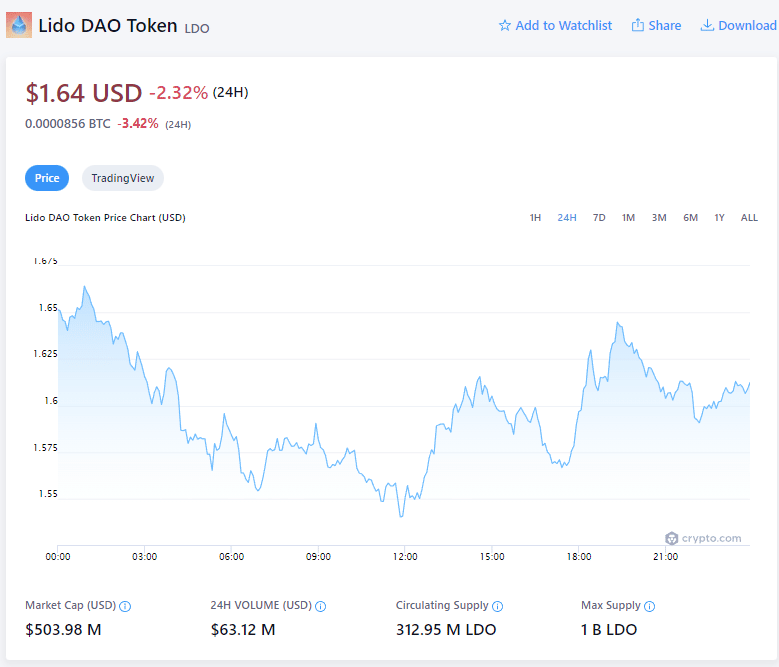Click the $503.98 M market cap value
Viewport: 779px width, 667px height.
[64, 630]
